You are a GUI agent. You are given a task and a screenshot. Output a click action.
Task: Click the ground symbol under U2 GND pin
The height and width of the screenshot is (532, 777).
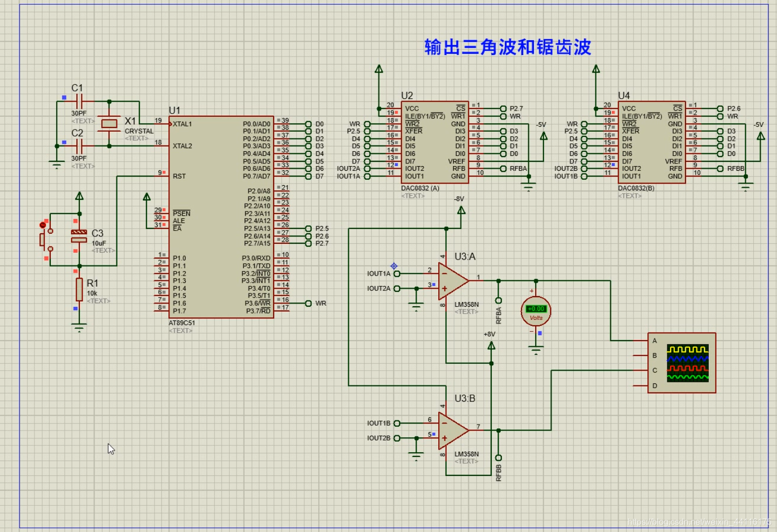pos(528,187)
